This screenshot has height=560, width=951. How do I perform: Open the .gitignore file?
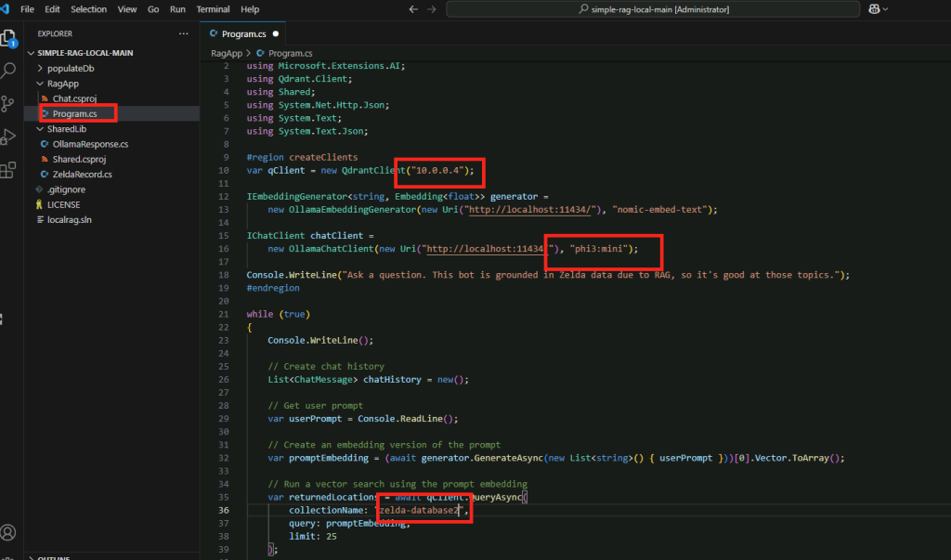click(x=66, y=189)
